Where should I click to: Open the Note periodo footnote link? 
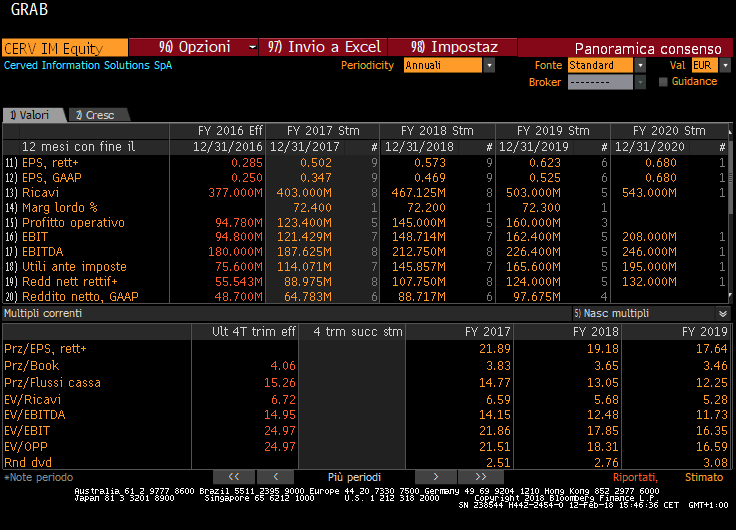[x=34, y=477]
